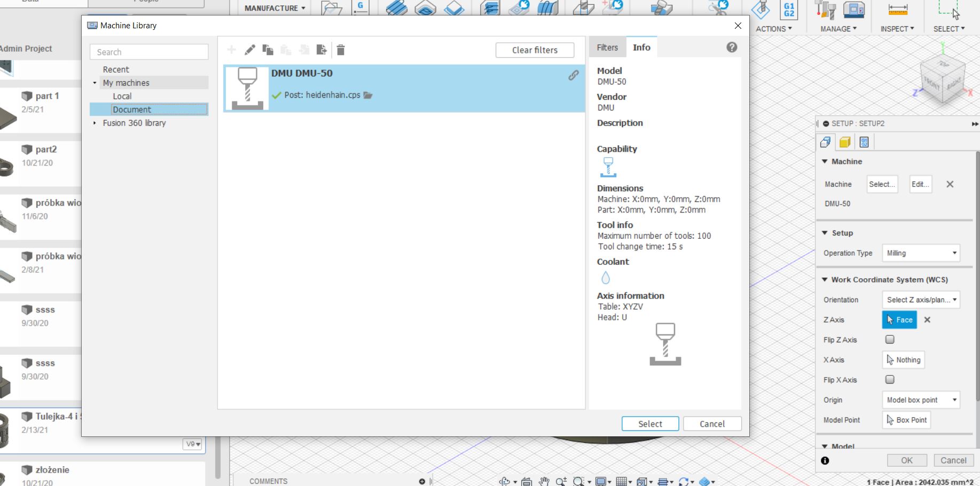Click the Zoom magnifier plus icon
The height and width of the screenshot is (486, 980).
click(x=561, y=482)
